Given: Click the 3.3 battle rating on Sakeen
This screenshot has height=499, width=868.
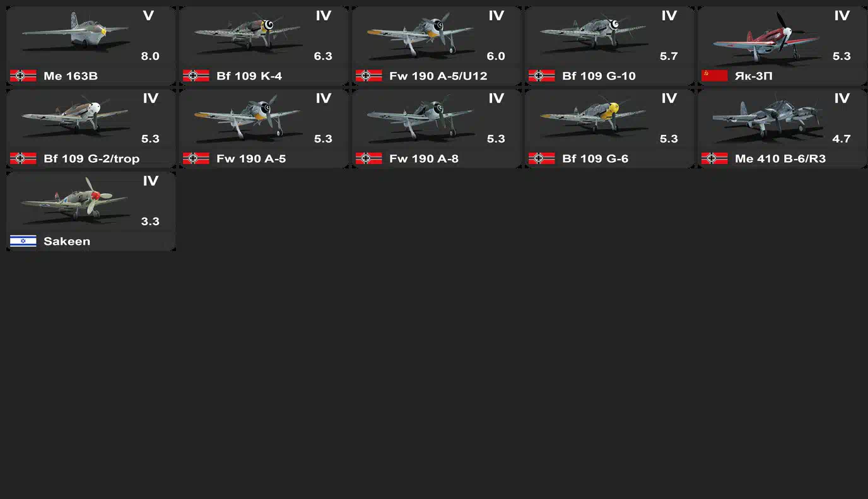Looking at the screenshot, I should [150, 221].
